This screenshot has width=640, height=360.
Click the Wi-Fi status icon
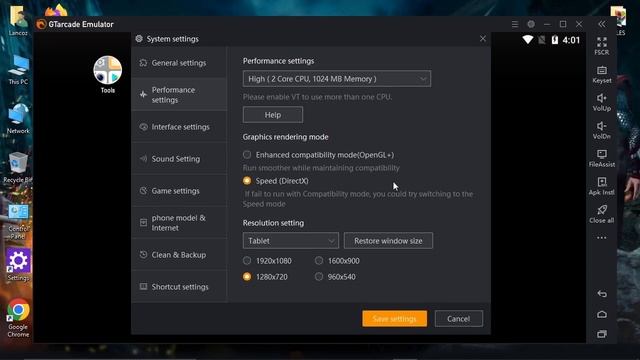(x=528, y=40)
